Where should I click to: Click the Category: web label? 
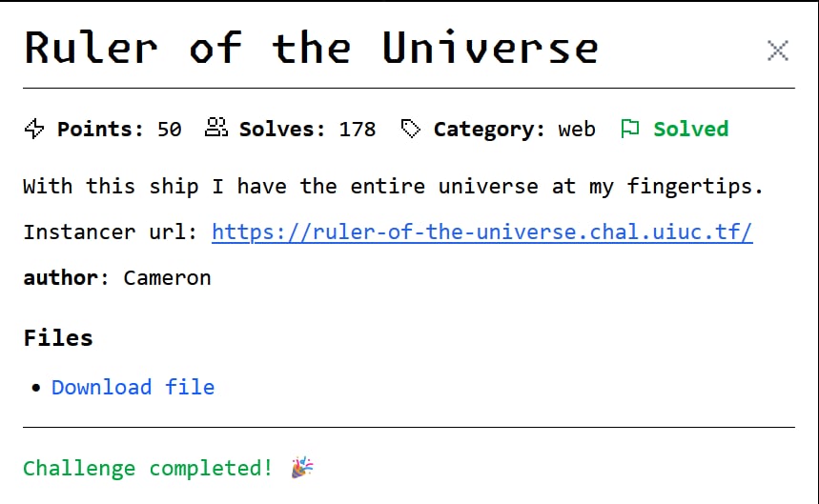pyautogui.click(x=514, y=129)
